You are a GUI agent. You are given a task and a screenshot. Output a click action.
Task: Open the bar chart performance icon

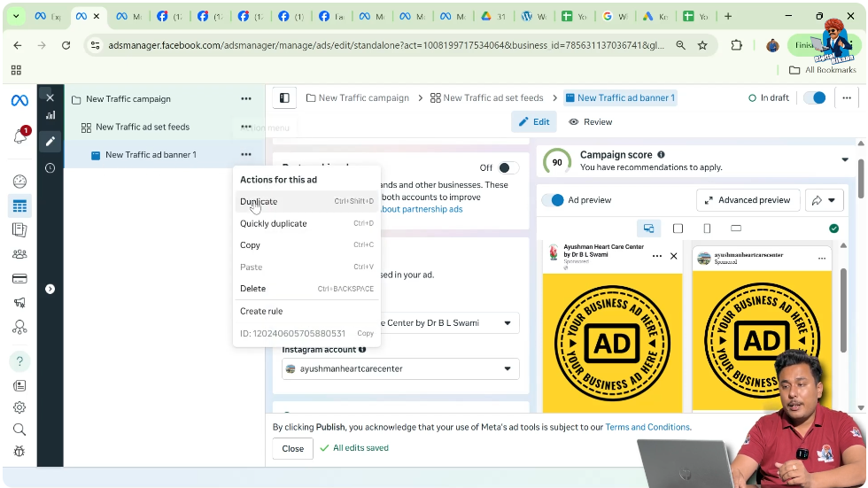50,115
